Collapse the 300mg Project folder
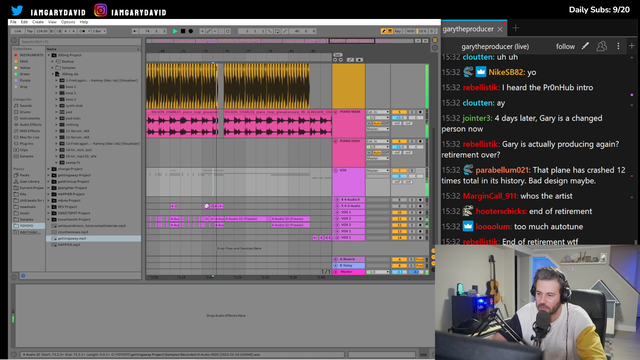 click(49, 55)
